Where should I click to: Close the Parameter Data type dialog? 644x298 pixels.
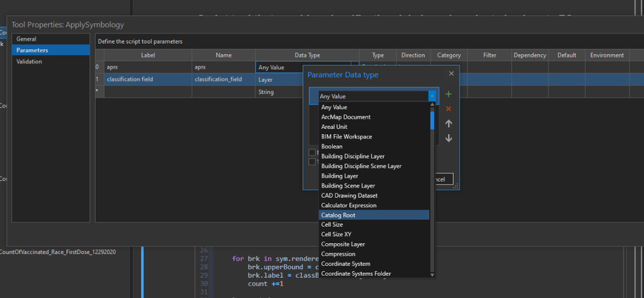pyautogui.click(x=451, y=74)
